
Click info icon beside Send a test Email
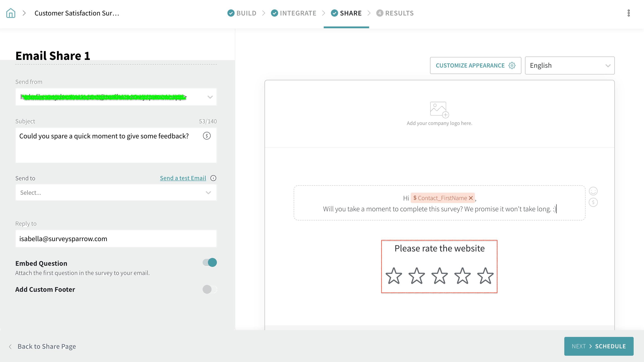tap(213, 178)
